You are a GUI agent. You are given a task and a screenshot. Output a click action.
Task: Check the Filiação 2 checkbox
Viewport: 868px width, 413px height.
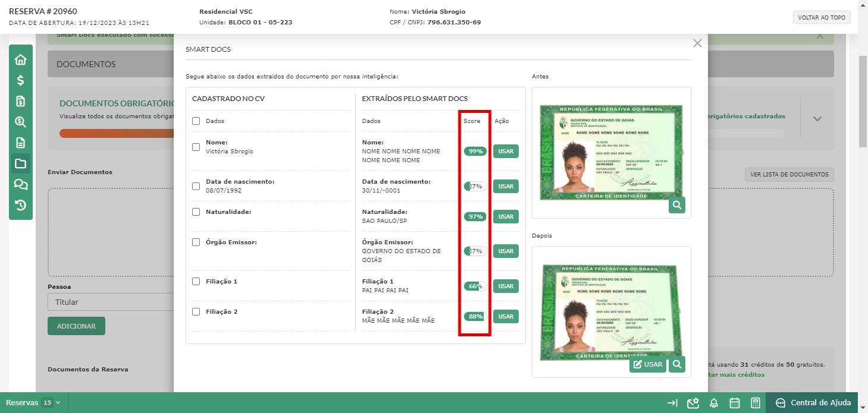[196, 311]
